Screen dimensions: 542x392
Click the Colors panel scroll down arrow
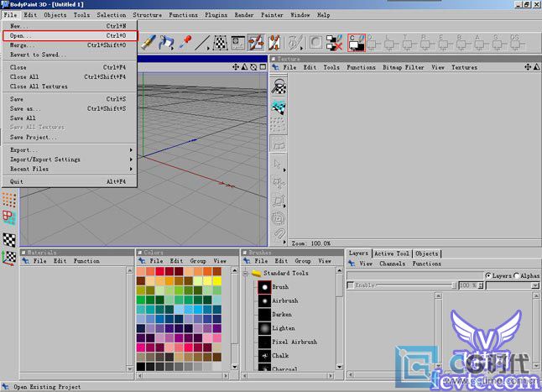point(235,367)
